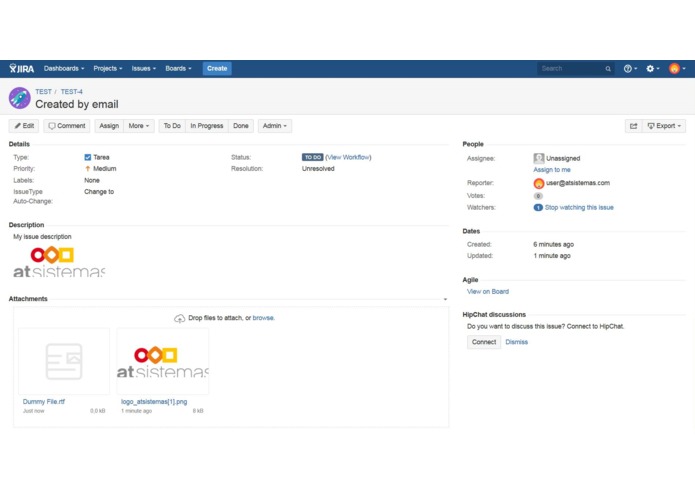Click the reporter avatar icon
Image resolution: width=695 pixels, height=494 pixels.
539,183
